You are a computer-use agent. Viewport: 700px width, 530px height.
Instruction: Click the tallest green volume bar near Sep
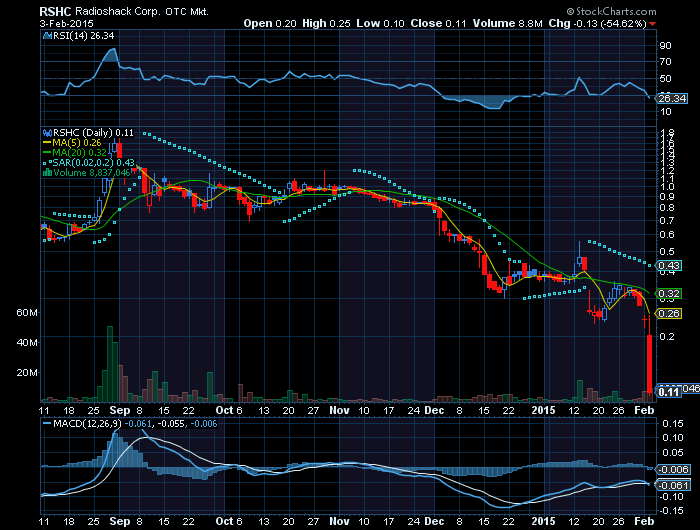(110, 364)
